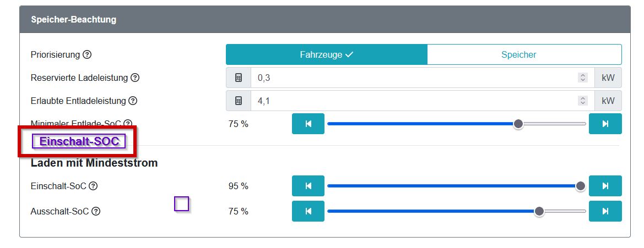Image resolution: width=644 pixels, height=248 pixels.
Task: Increase Einschalt-SoC using right step button
Action: click(x=605, y=186)
